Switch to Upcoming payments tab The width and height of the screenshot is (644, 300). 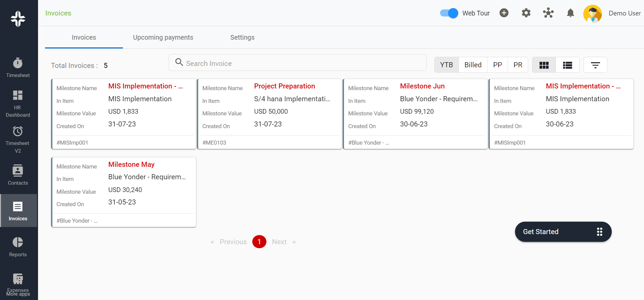pyautogui.click(x=163, y=37)
